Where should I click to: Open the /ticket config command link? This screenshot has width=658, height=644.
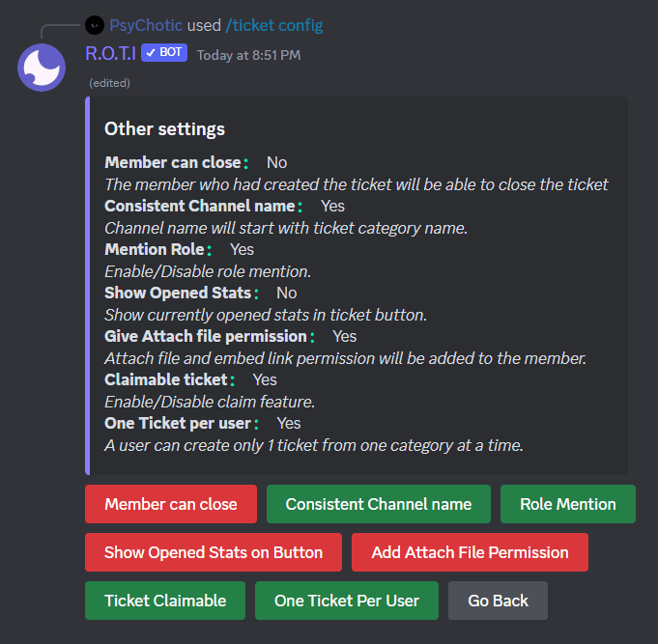click(274, 25)
